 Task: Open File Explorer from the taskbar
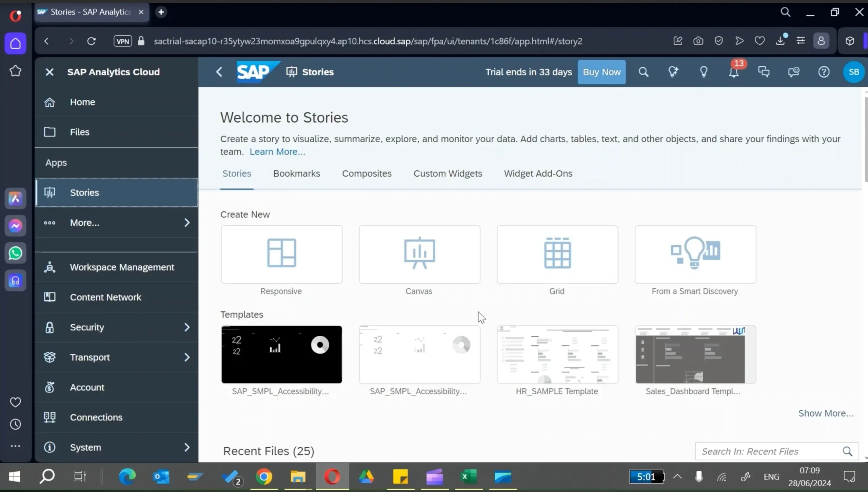click(x=298, y=477)
